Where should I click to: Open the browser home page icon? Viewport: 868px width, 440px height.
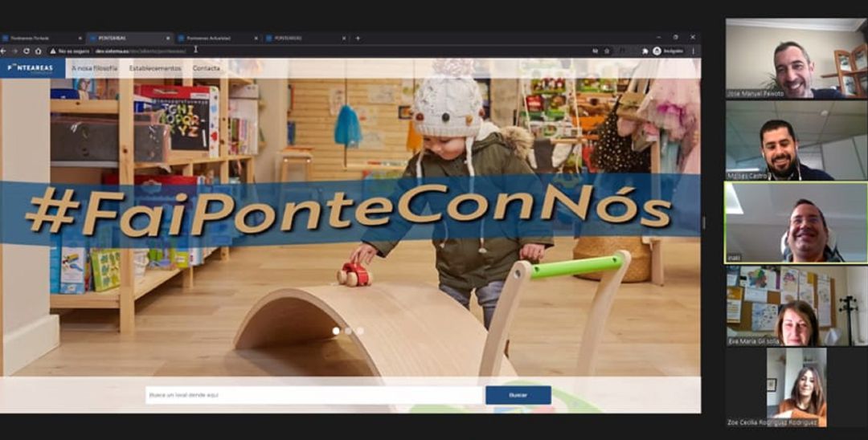tap(39, 51)
